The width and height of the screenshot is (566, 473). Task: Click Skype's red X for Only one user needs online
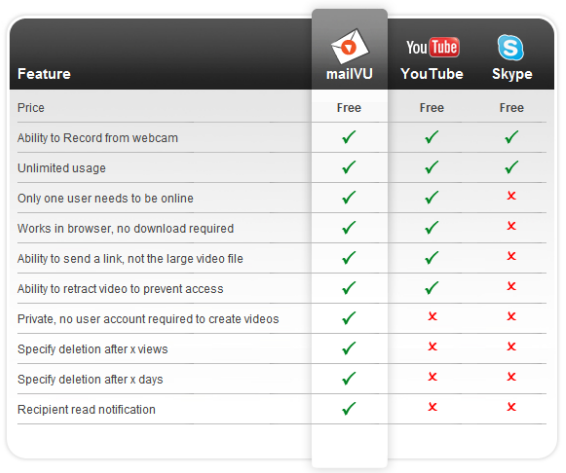pos(511,196)
